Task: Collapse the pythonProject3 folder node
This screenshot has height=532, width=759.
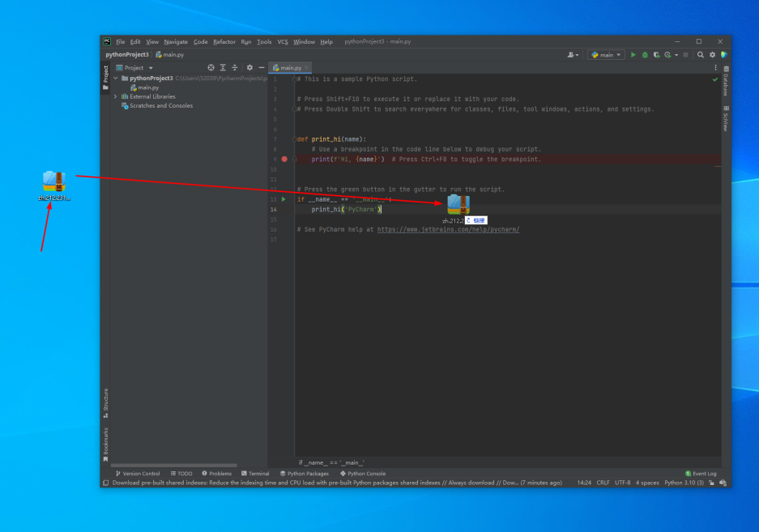Action: 116,79
